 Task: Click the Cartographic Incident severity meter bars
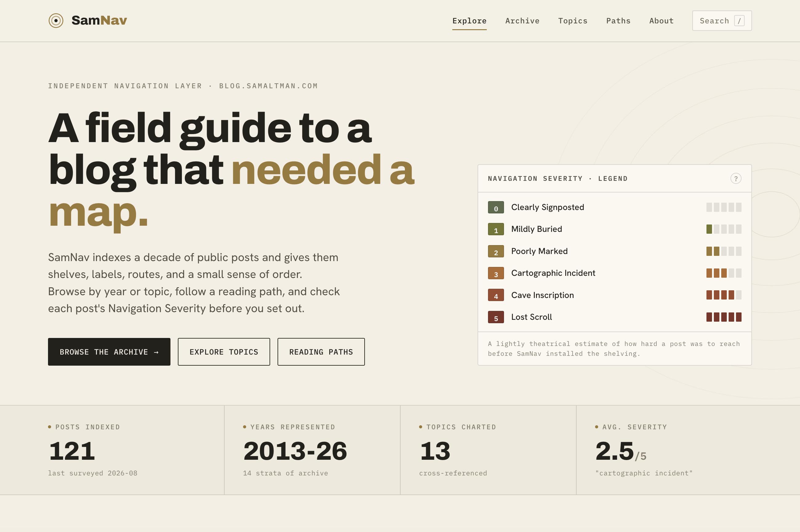click(724, 273)
